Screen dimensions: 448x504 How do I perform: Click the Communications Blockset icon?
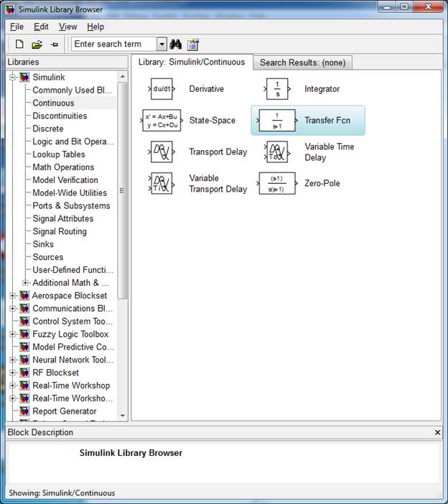pos(24,308)
